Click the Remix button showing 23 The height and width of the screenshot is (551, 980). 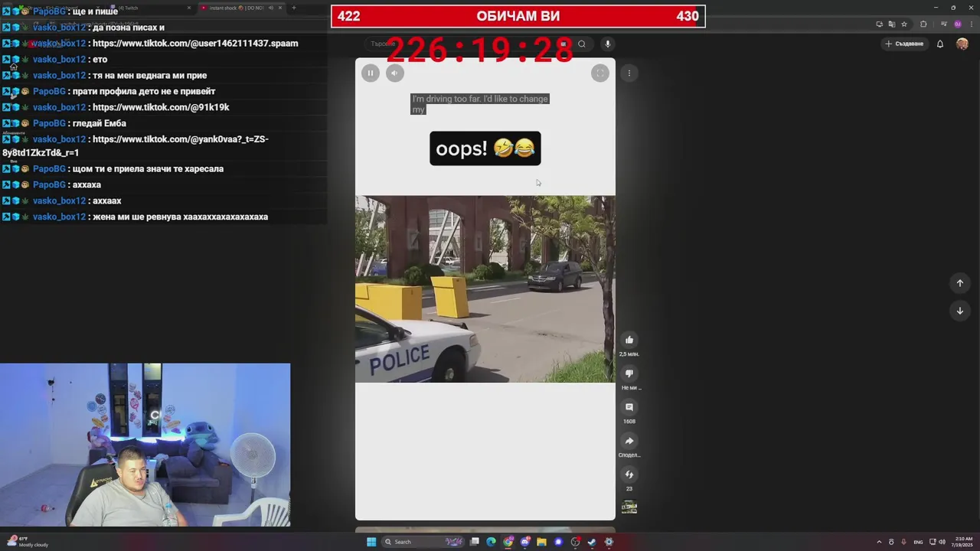(x=629, y=474)
